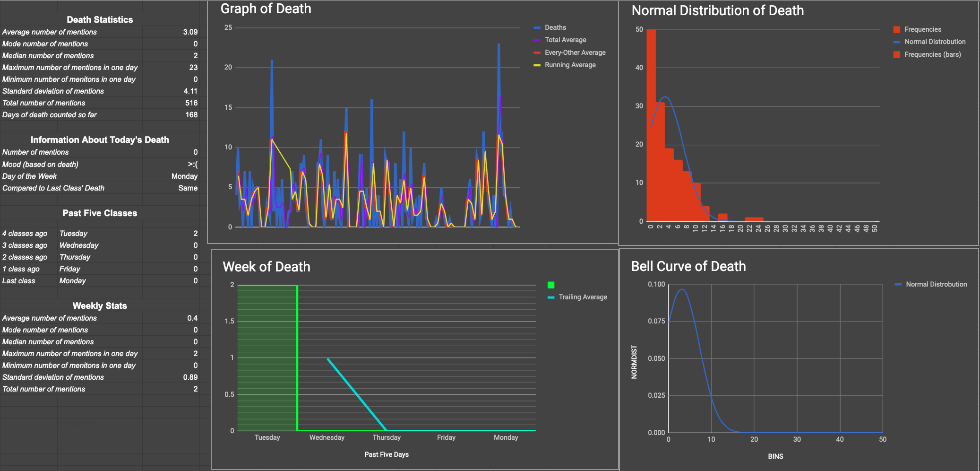Click the Trailing Average legend entry
980x471 pixels.
tap(583, 297)
